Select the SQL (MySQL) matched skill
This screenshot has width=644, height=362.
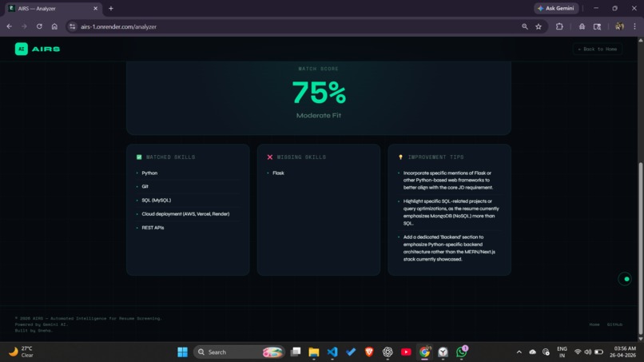[156, 200]
